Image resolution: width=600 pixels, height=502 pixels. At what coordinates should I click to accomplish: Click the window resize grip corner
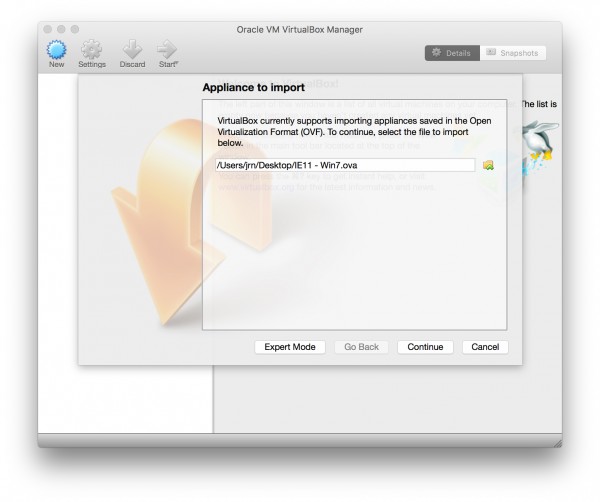(x=558, y=443)
